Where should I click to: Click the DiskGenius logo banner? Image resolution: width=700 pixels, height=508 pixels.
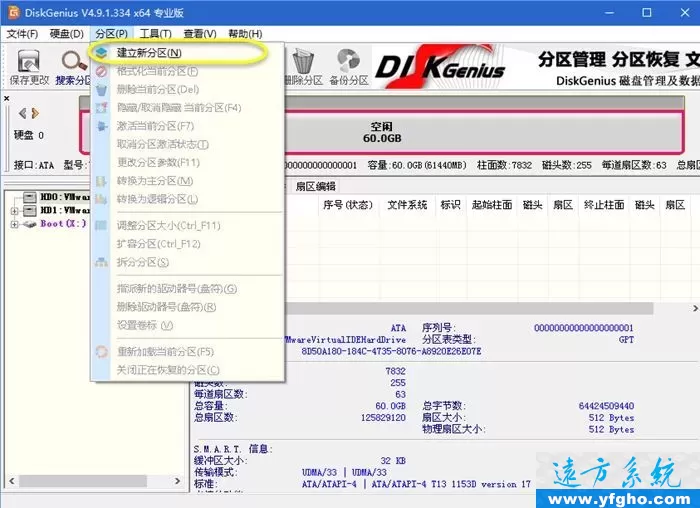click(441, 67)
